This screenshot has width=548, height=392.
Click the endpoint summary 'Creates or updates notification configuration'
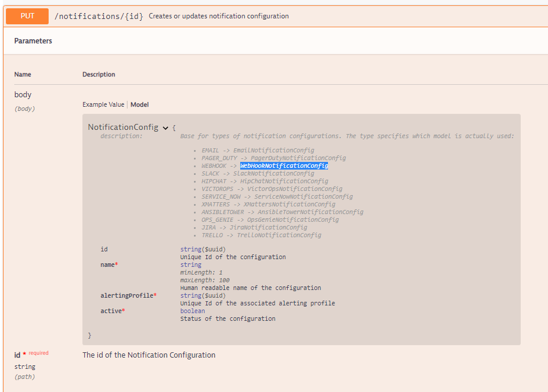pyautogui.click(x=218, y=16)
